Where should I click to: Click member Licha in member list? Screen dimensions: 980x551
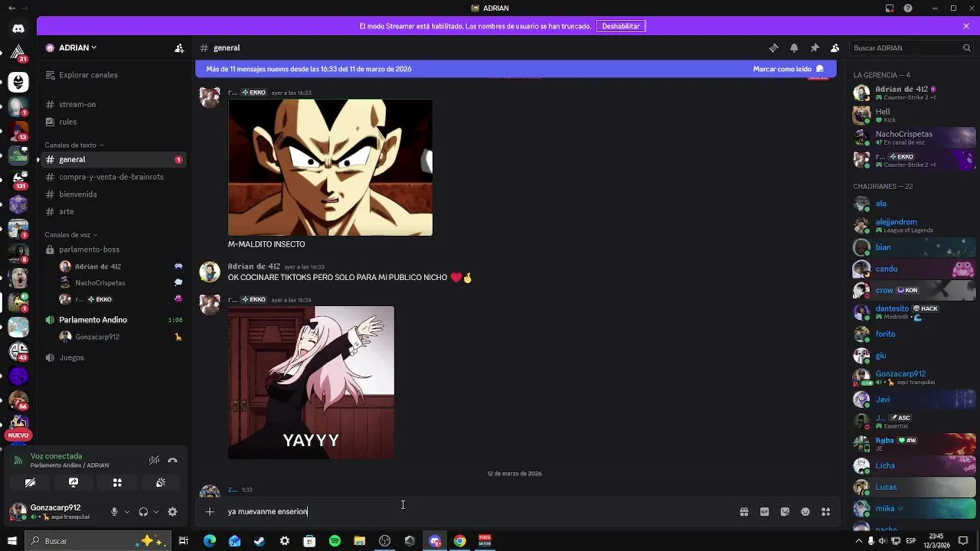pos(914,465)
